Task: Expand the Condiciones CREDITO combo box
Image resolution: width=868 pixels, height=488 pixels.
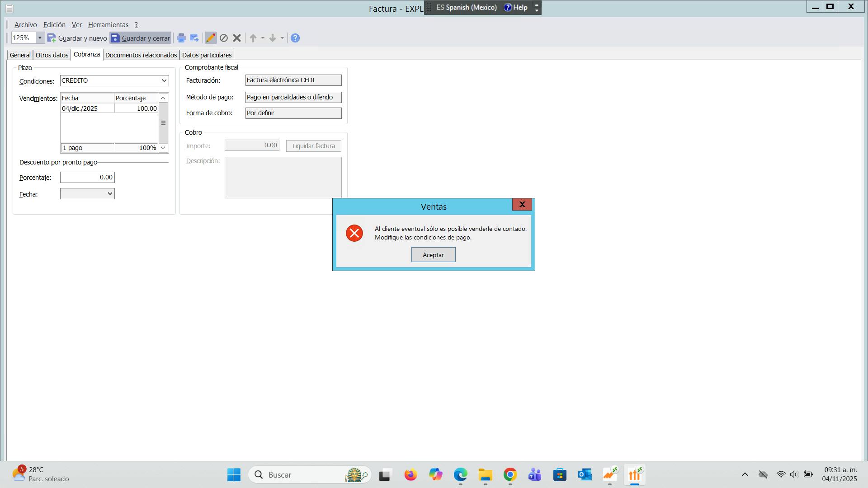Action: tap(164, 80)
